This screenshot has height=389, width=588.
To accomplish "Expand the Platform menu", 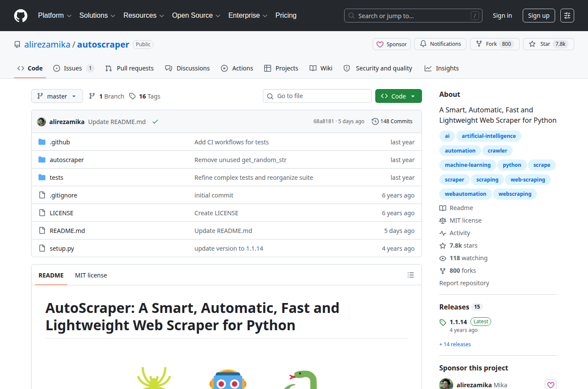I will pyautogui.click(x=54, y=16).
